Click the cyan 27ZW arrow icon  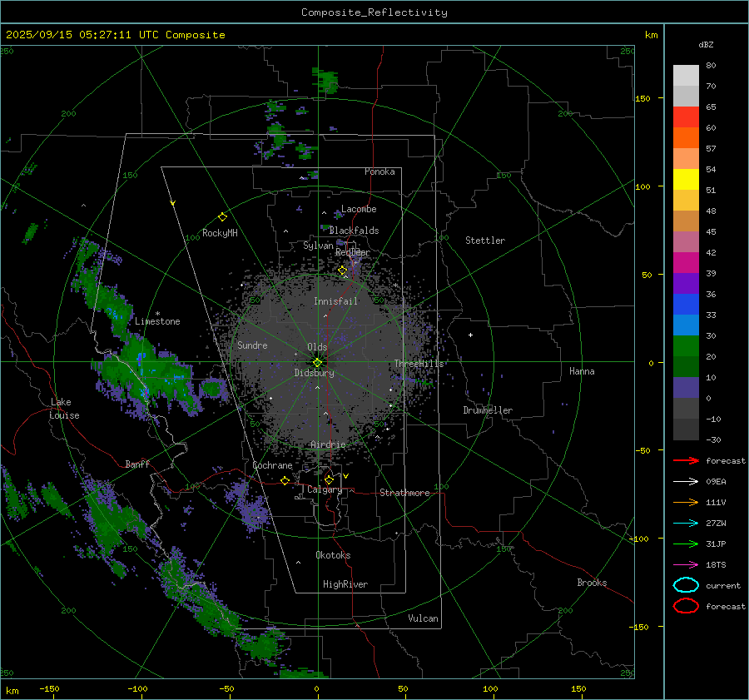pos(686,524)
